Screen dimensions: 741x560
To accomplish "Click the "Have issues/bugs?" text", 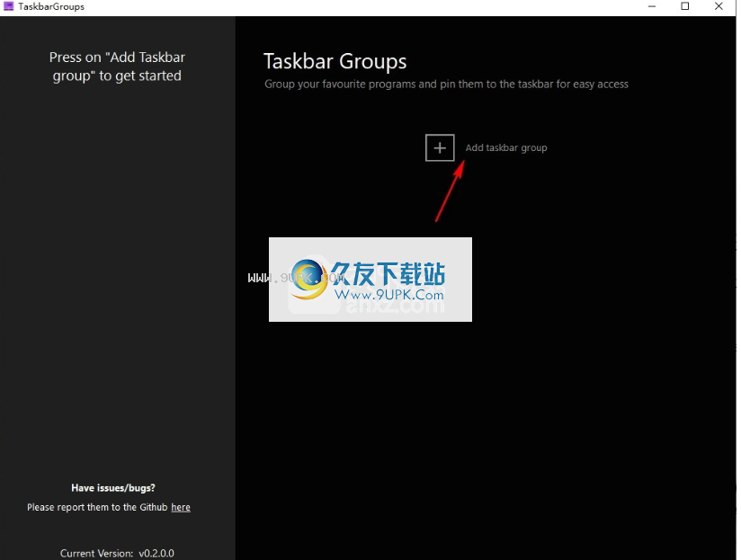I will [113, 488].
